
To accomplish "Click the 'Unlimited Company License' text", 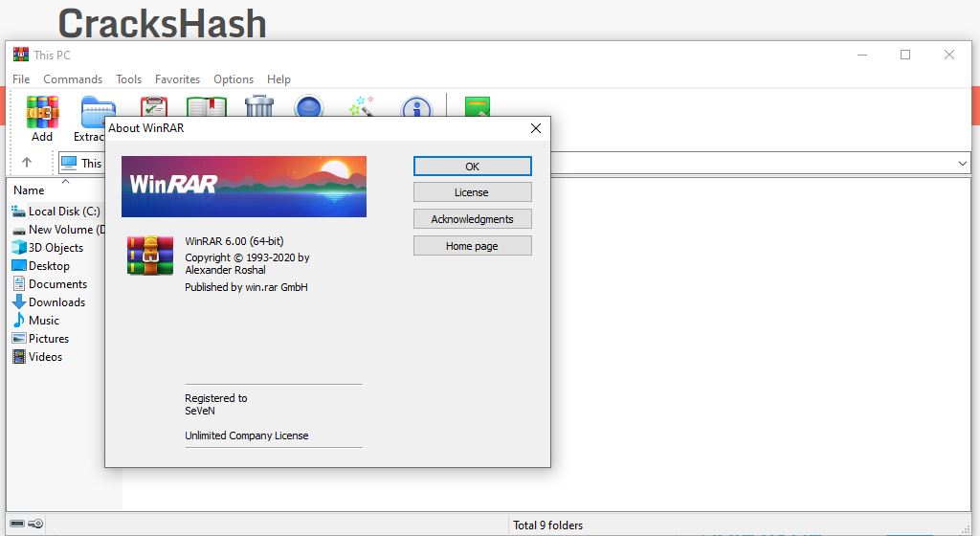I will pos(247,435).
